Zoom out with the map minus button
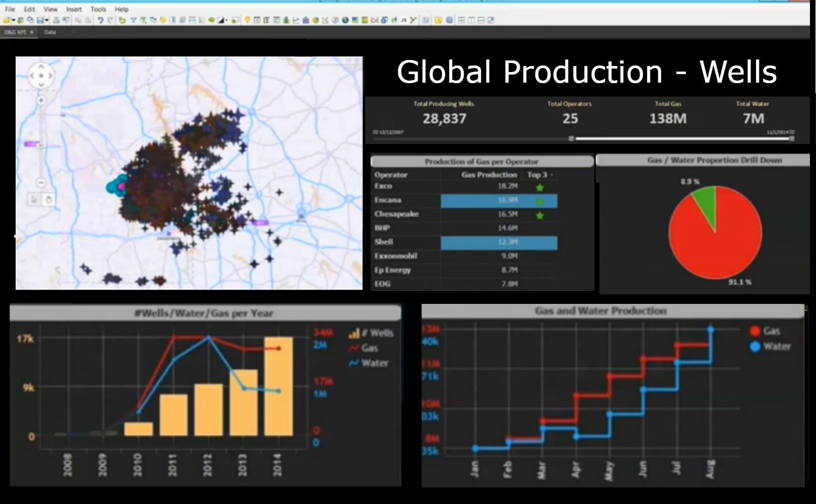Viewport: 816px width, 504px height. pyautogui.click(x=41, y=182)
